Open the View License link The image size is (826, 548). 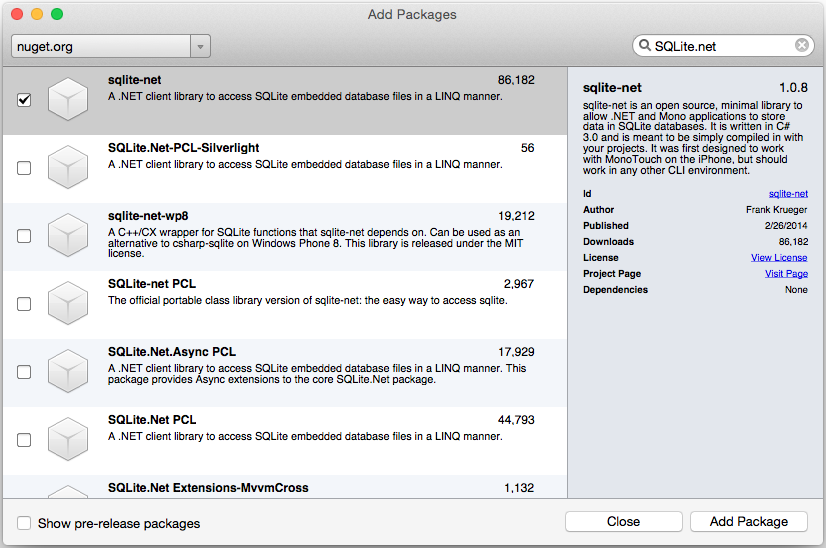(x=779, y=258)
